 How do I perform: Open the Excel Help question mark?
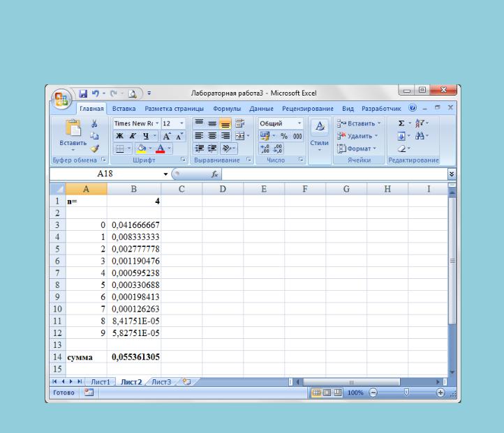point(413,108)
